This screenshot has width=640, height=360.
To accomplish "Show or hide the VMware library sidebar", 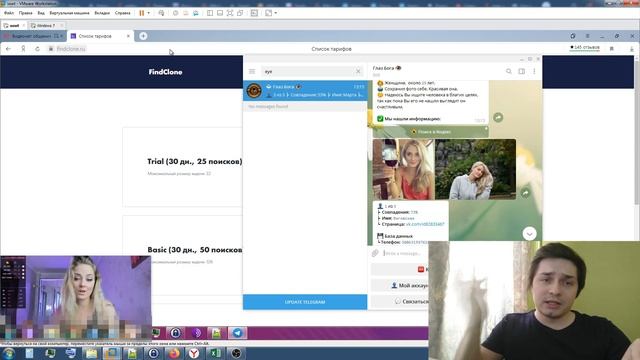I will pyautogui.click(x=210, y=13).
